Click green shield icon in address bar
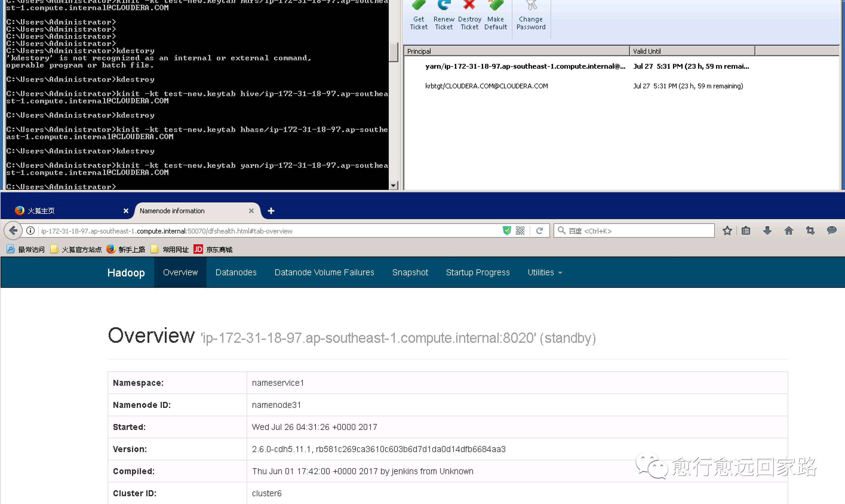Viewport: 845px width, 504px height. tap(507, 231)
